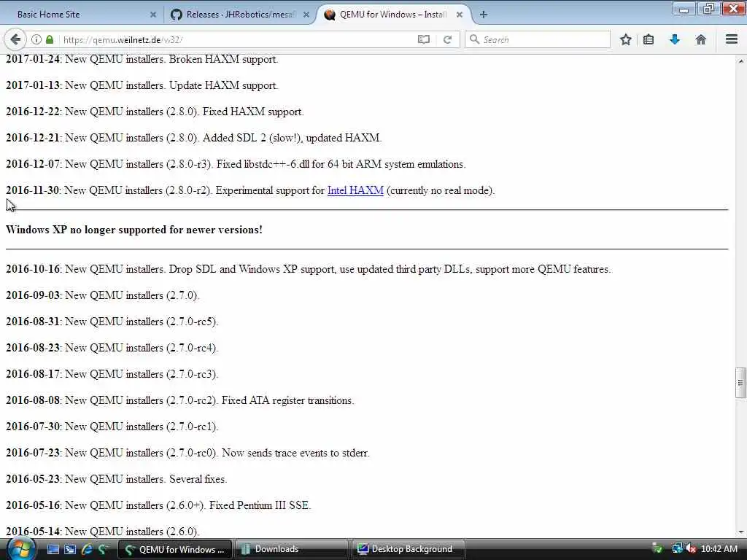Activate QEMU for Windows taskbar button

click(175, 549)
